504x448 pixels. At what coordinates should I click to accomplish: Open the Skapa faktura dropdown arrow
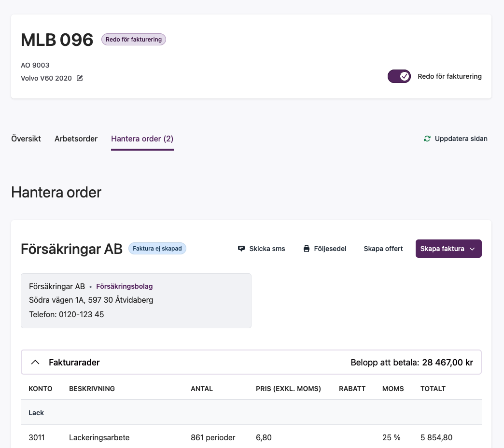[472, 249]
